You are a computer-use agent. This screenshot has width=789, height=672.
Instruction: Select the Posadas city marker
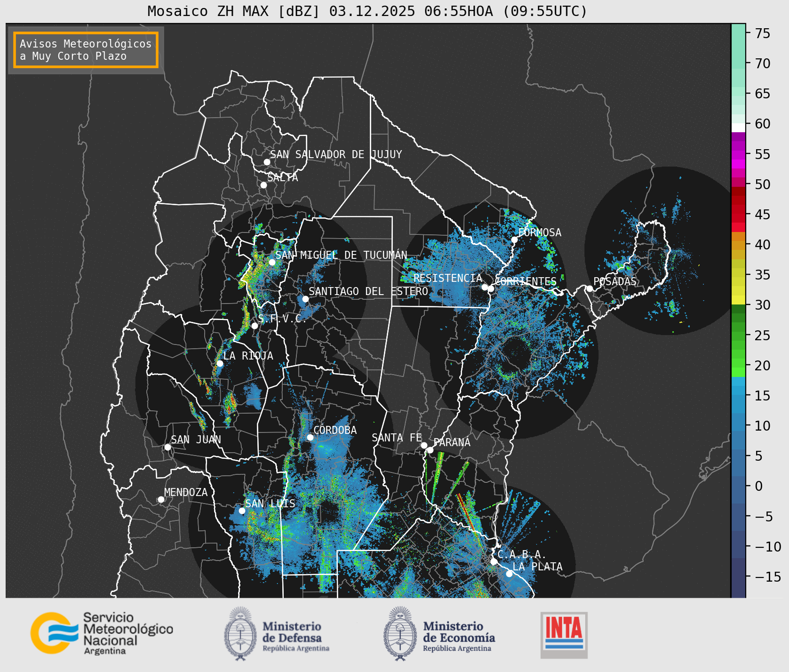(590, 288)
